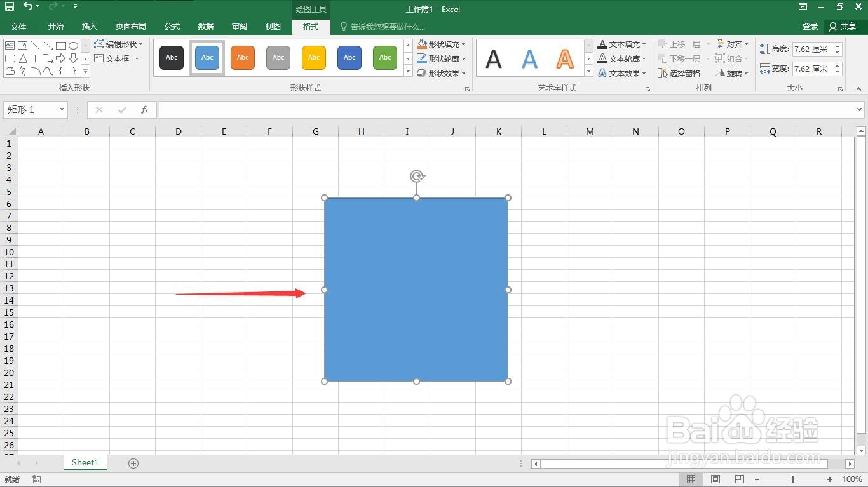
Task: Switch to Page Layout (页面布局) tab
Action: [x=131, y=27]
